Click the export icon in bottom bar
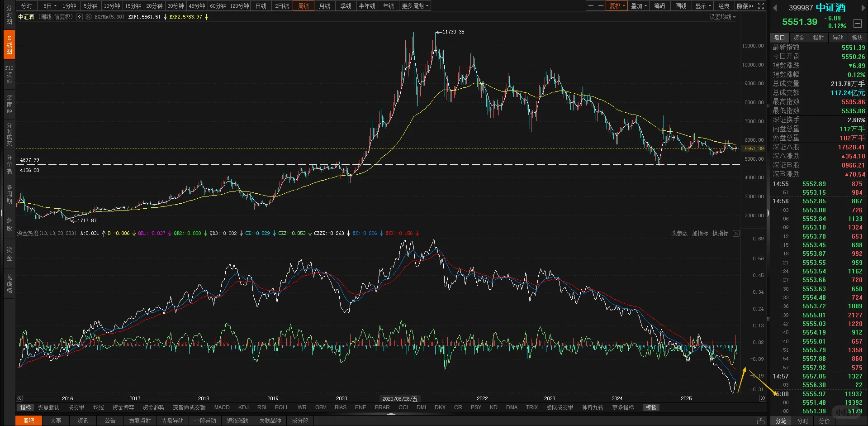The image size is (868, 426). pos(761,421)
